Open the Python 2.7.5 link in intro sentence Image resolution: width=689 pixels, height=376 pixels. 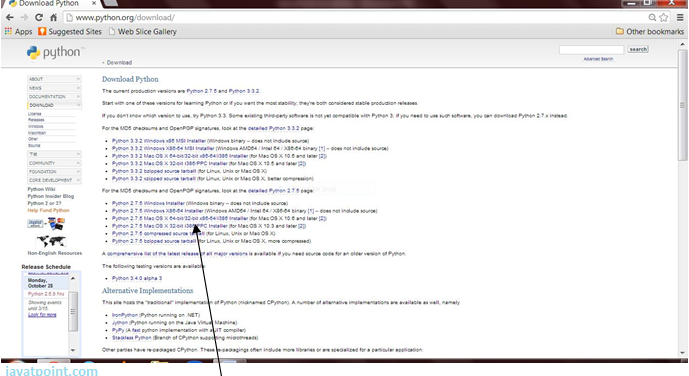click(x=202, y=91)
